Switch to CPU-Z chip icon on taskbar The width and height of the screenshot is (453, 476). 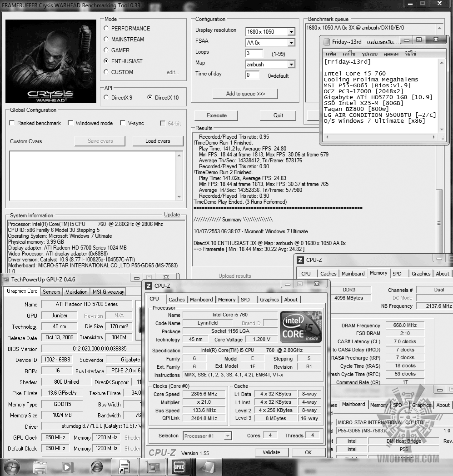tap(179, 467)
